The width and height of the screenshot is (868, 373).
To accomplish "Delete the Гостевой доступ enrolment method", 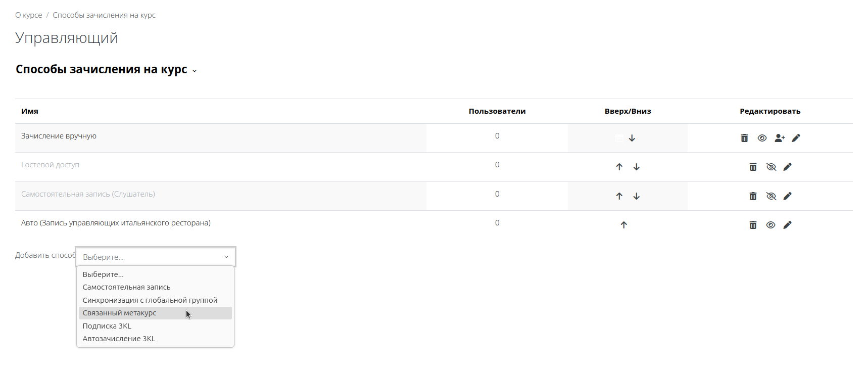I will (x=753, y=167).
